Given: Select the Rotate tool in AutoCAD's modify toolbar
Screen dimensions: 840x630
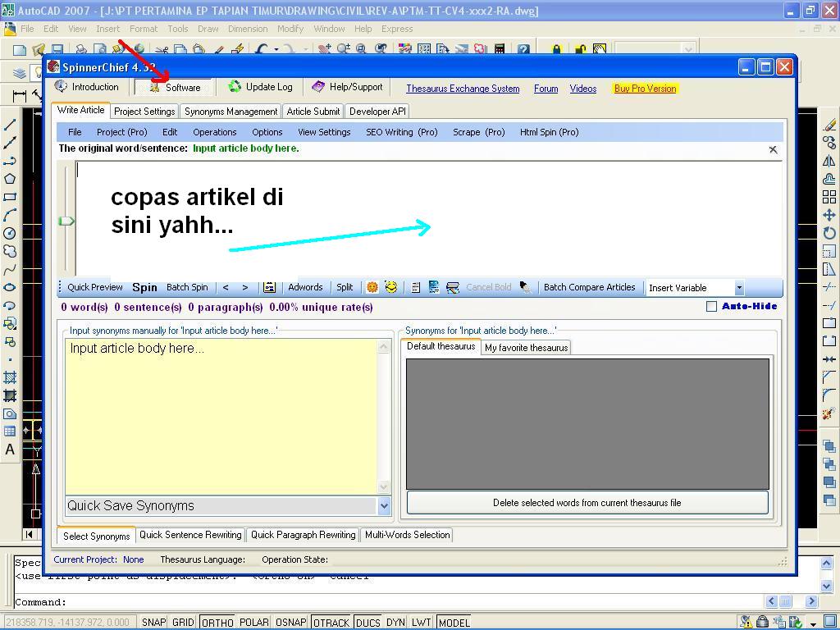Looking at the screenshot, I should coord(829,233).
